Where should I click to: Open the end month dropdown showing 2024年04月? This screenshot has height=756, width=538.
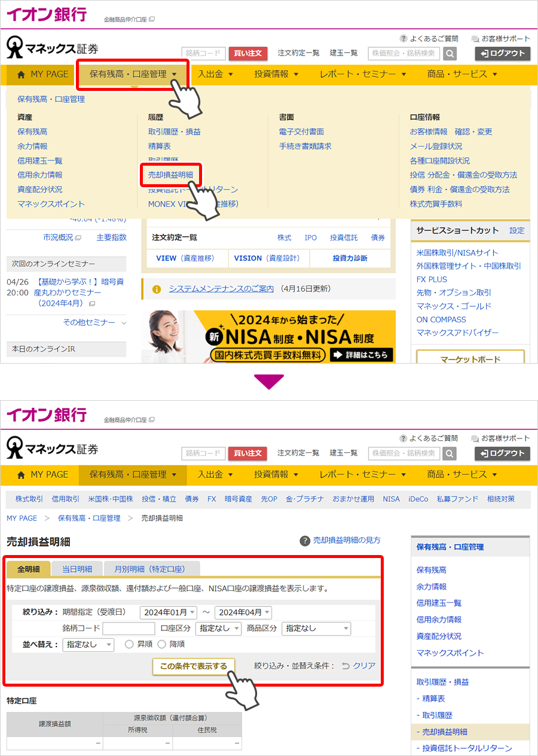point(243,612)
